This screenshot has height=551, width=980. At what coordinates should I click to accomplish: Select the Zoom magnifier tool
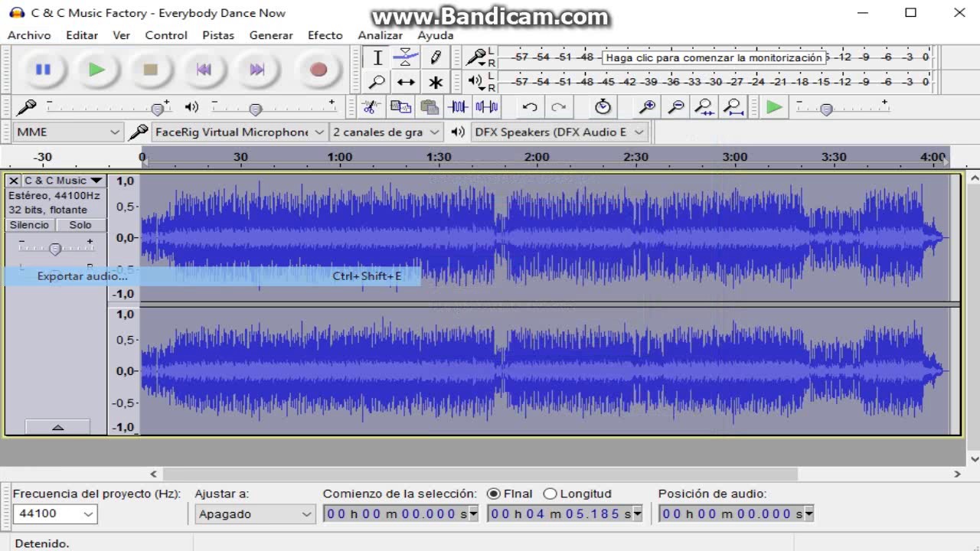[x=377, y=82]
